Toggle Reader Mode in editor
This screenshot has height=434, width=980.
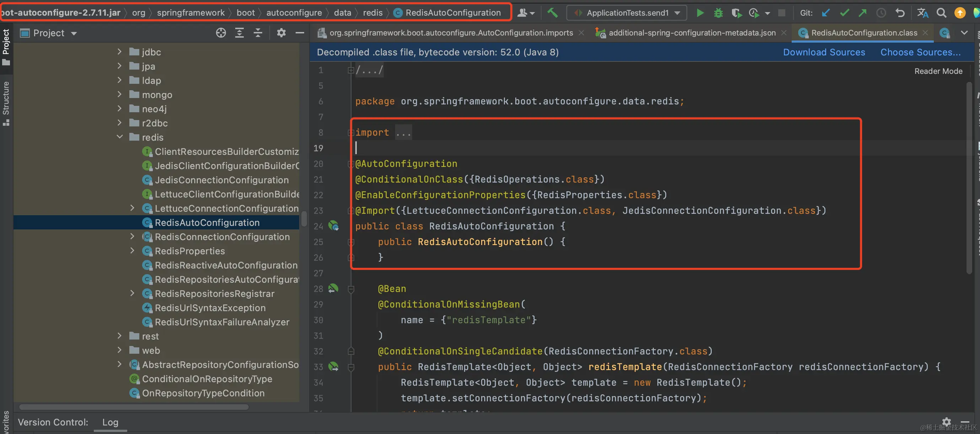[938, 71]
